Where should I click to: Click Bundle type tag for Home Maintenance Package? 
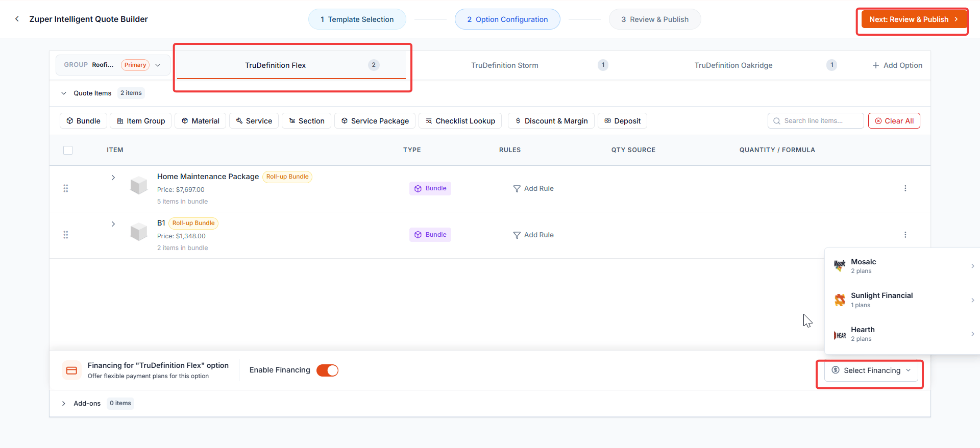[430, 188]
